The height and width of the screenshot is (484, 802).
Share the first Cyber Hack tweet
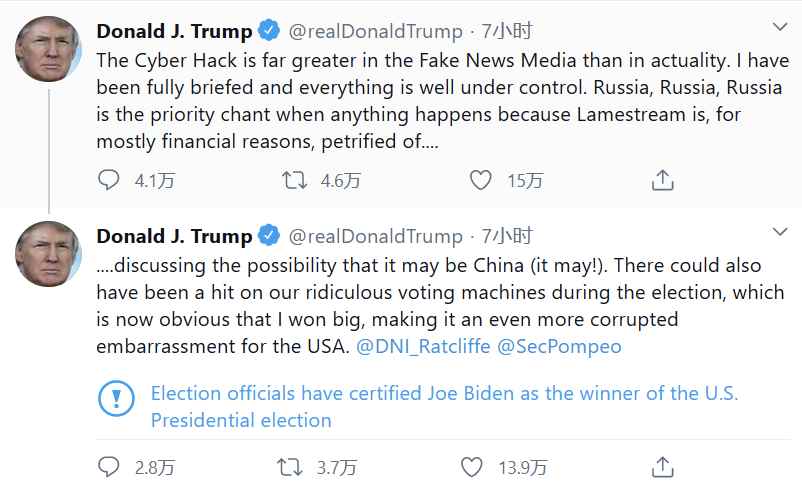(661, 181)
